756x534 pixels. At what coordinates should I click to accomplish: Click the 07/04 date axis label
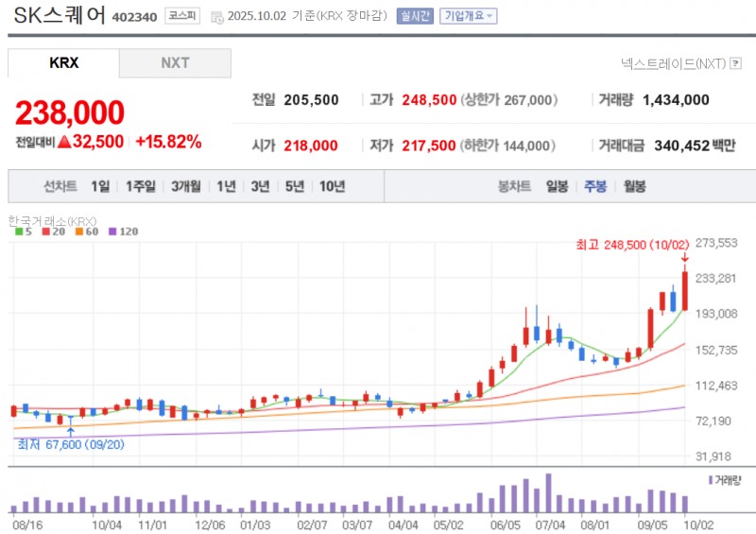coord(550,525)
